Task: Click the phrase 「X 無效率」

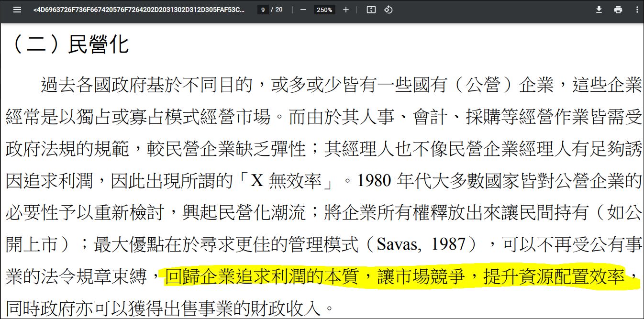Action: 291,181
